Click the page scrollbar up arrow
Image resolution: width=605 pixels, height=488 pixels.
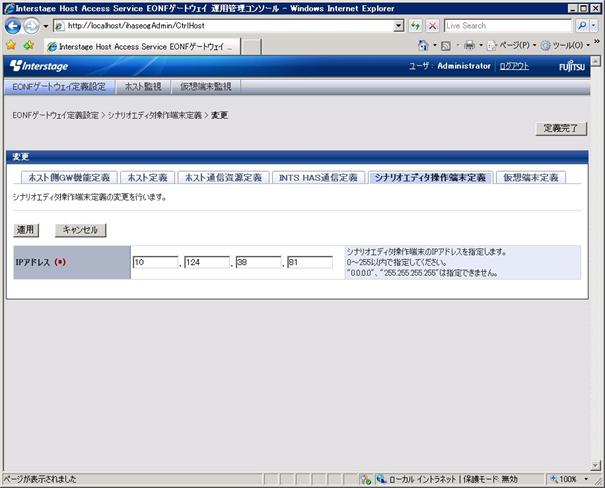click(596, 61)
